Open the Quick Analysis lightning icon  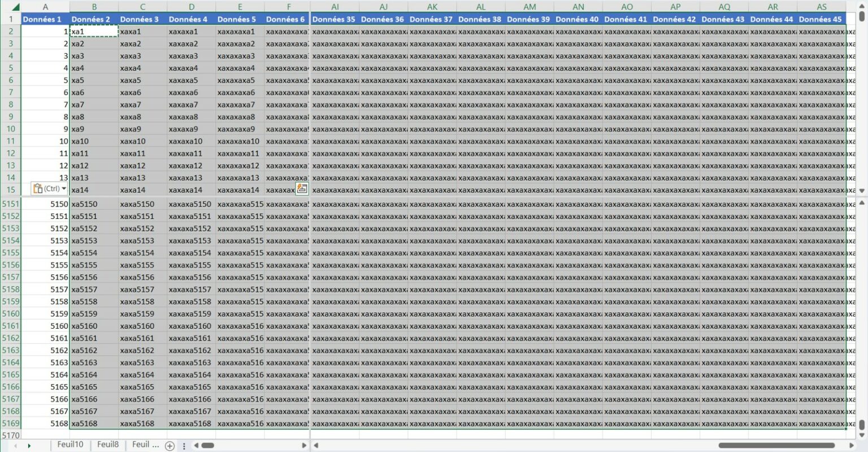pos(302,188)
